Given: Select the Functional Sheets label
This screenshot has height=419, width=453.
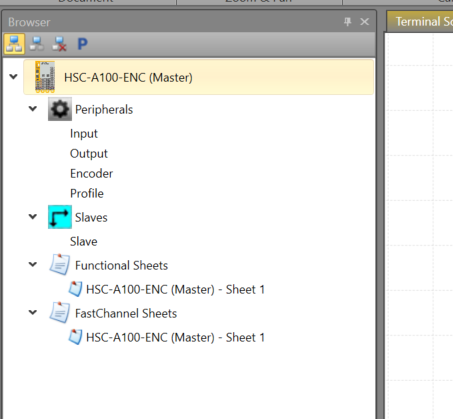Looking at the screenshot, I should pyautogui.click(x=121, y=265).
